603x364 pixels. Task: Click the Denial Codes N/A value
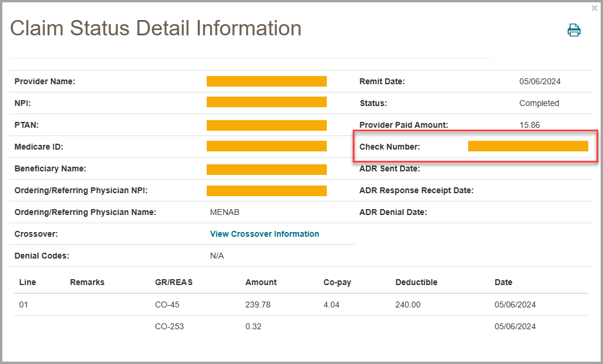[x=217, y=256]
